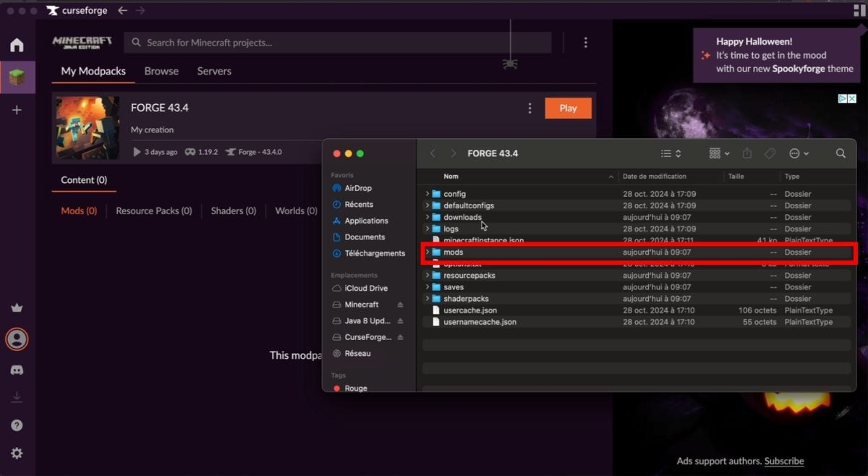Click the Search for Minecraft projects field
Image resolution: width=868 pixels, height=476 pixels.
pos(337,43)
